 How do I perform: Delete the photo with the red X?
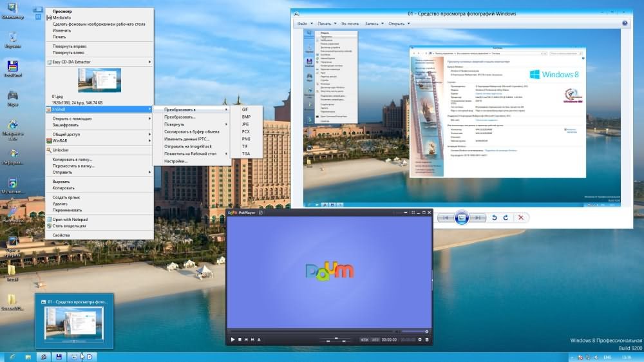click(521, 218)
